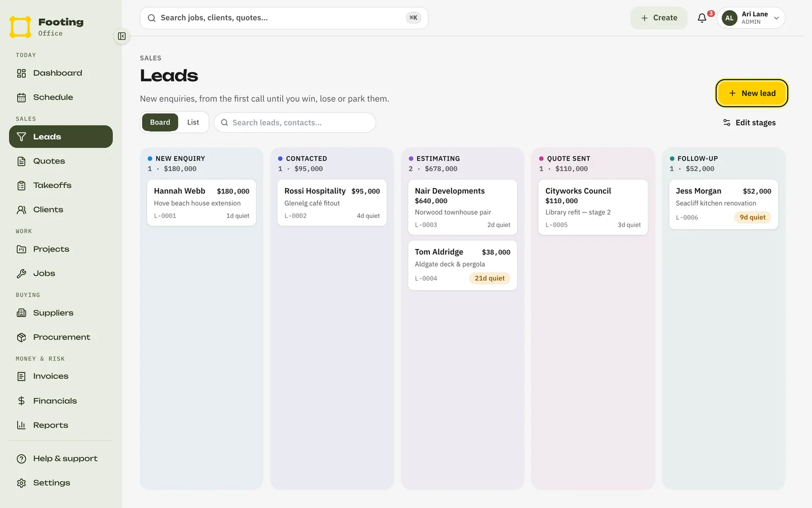812x508 pixels.
Task: Open the Hannah Webb lead card
Action: [x=201, y=203]
